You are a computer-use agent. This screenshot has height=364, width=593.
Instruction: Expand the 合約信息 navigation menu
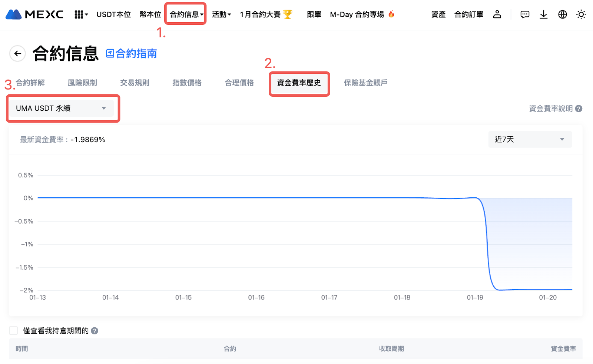click(x=186, y=14)
